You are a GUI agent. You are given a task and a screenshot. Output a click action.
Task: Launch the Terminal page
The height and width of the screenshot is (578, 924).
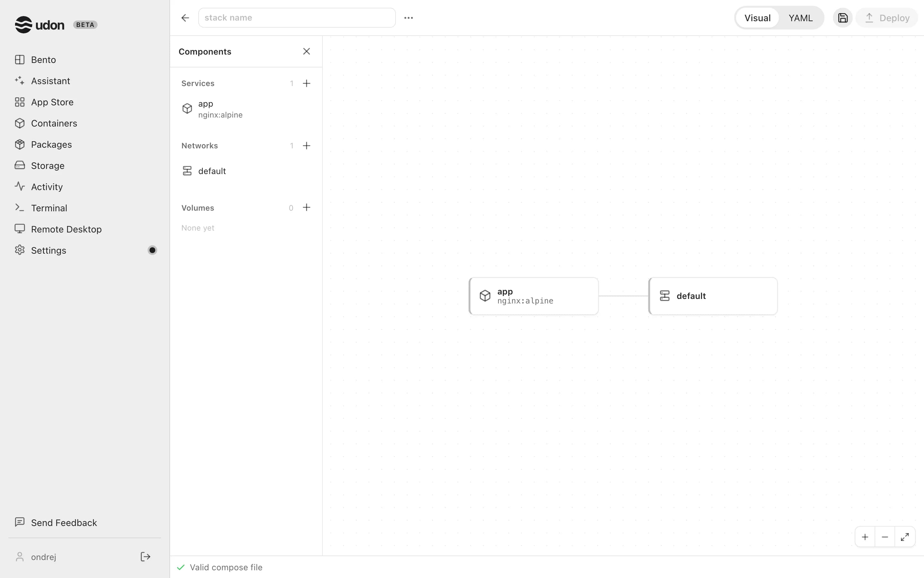coord(85,208)
